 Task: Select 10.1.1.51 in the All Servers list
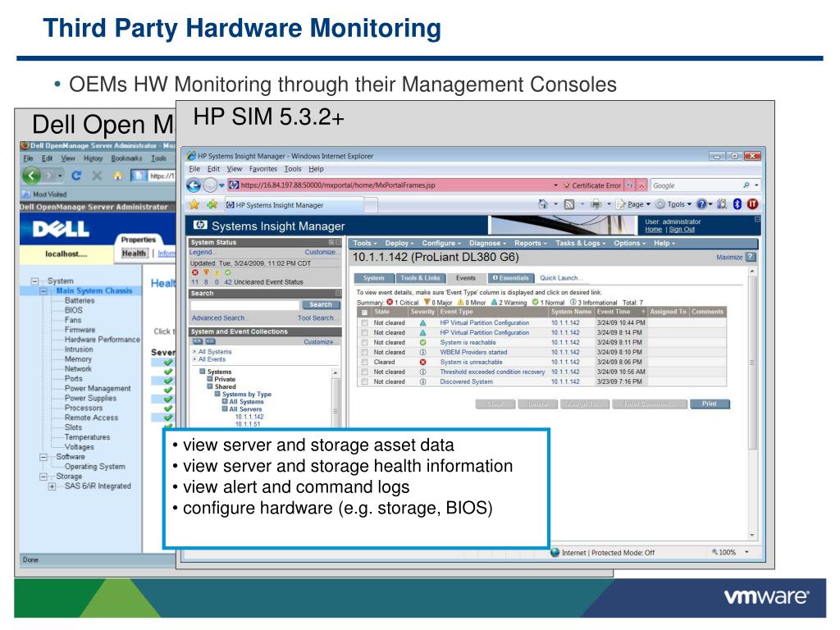(x=248, y=424)
